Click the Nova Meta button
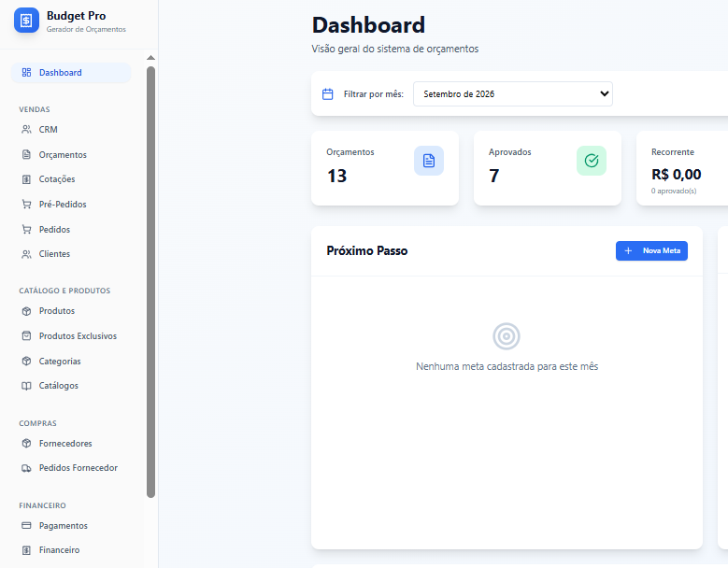Viewport: 728px width, 568px height. [651, 250]
